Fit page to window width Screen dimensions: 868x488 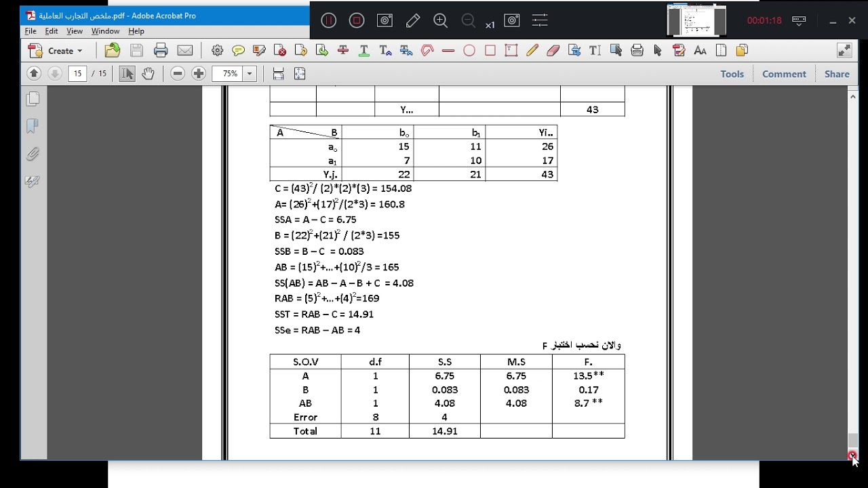(x=278, y=74)
